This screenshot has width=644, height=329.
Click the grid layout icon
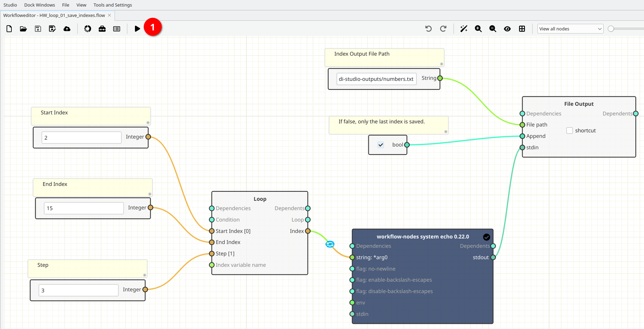pos(522,29)
